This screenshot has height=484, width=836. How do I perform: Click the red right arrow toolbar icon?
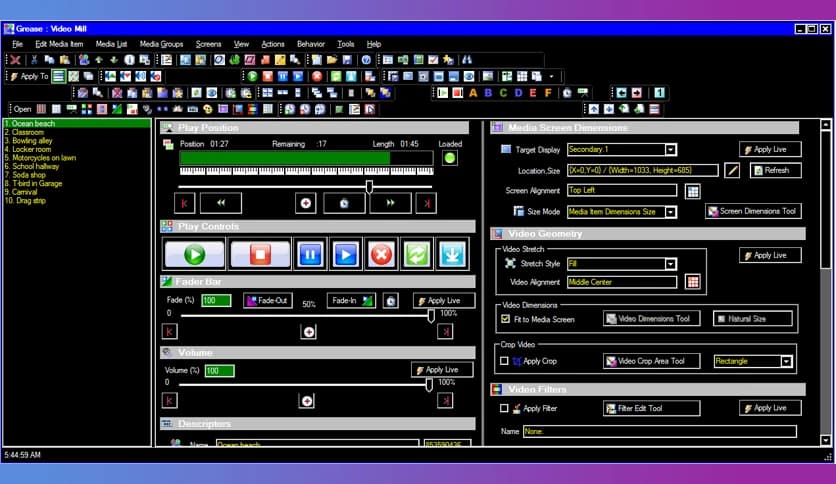pyautogui.click(x=637, y=93)
